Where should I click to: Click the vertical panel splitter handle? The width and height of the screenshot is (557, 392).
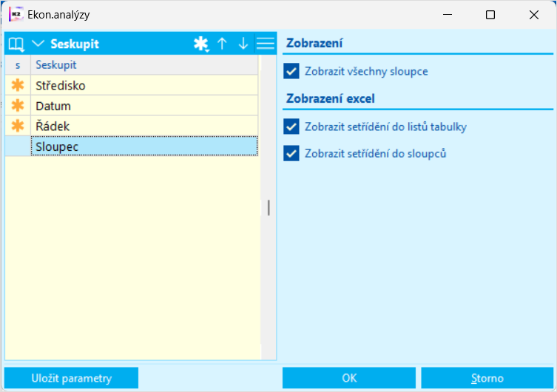(269, 208)
